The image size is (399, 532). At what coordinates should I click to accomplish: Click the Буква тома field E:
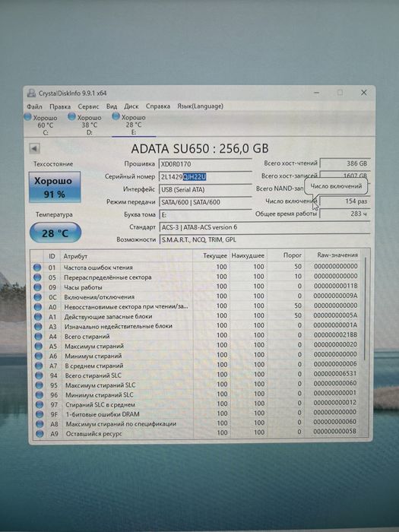[x=205, y=215]
